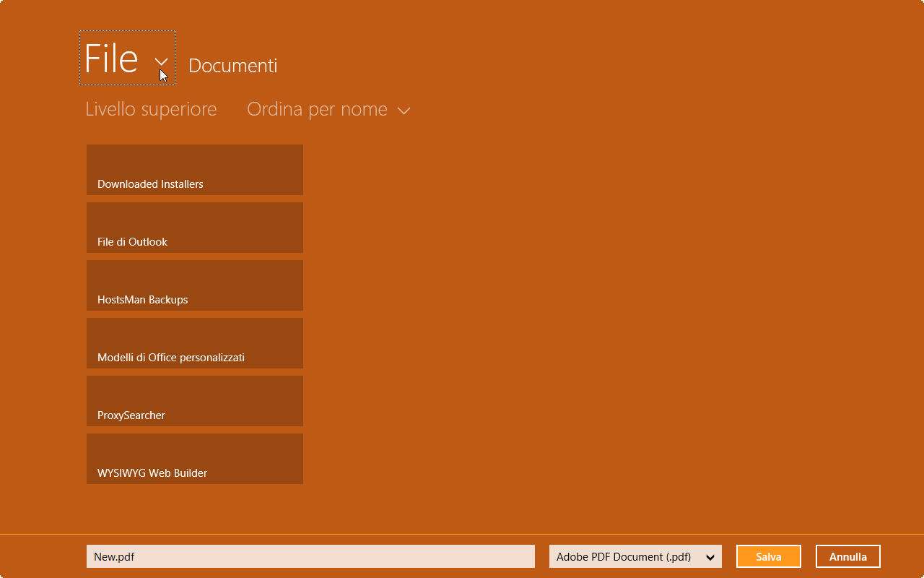Click the chevron arrow beside File
The height and width of the screenshot is (578, 924).
162,62
